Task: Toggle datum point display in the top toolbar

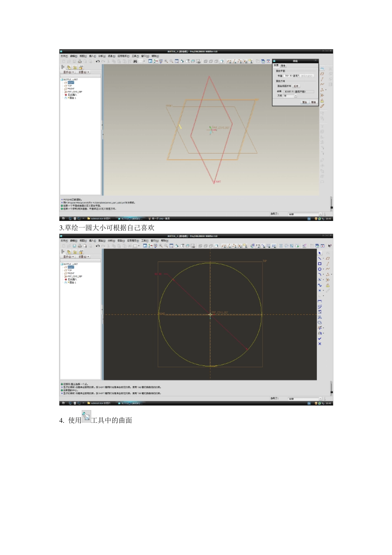Action: pos(240,61)
